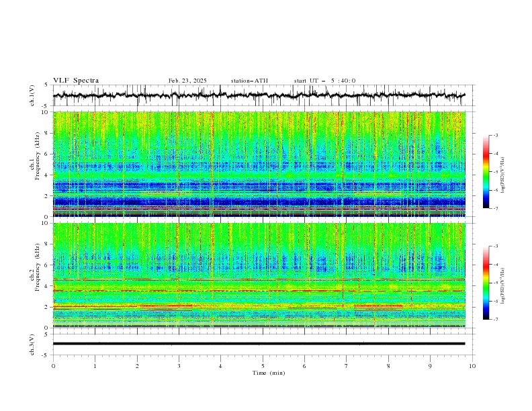Click time axis tick label "7"
This screenshot has width=532, height=411.
[347, 366]
